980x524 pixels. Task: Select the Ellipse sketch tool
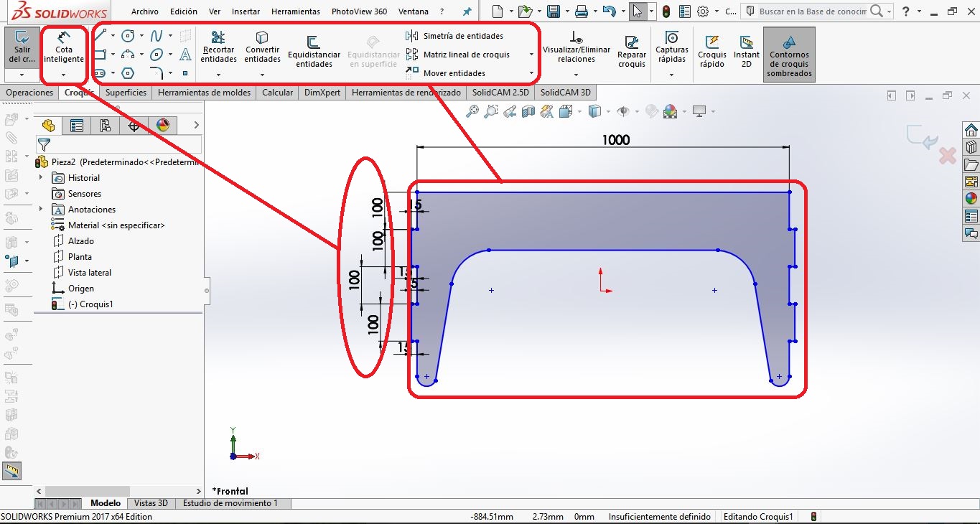pyautogui.click(x=156, y=55)
